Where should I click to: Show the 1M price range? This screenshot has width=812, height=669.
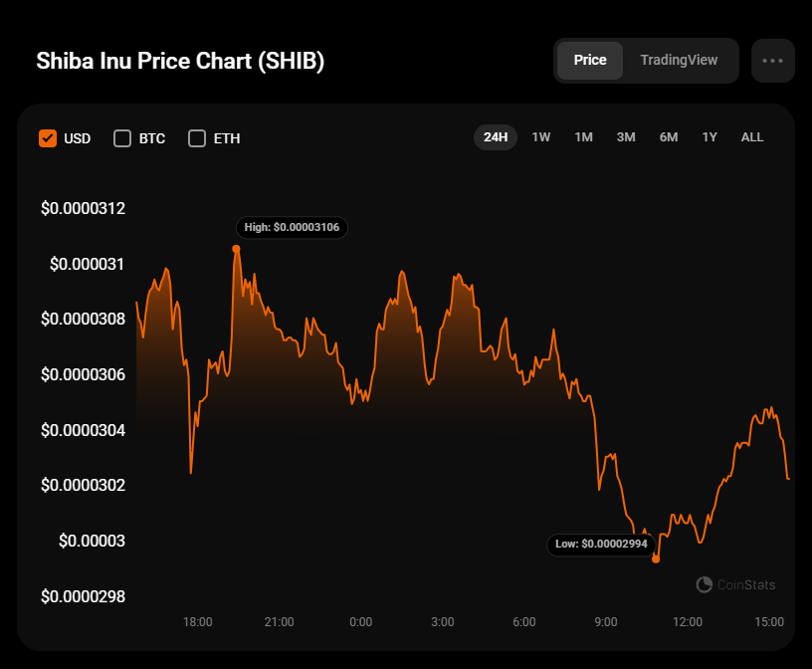[x=583, y=137]
